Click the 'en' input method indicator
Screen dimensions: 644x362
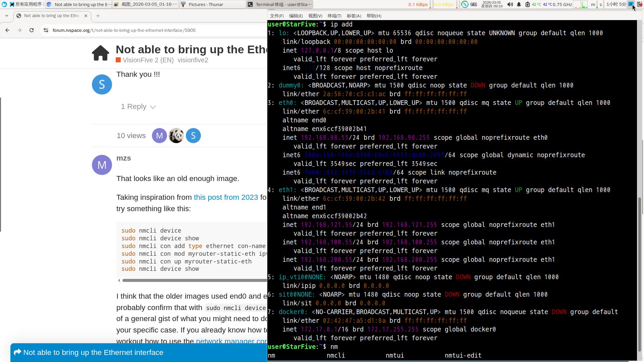[474, 4]
